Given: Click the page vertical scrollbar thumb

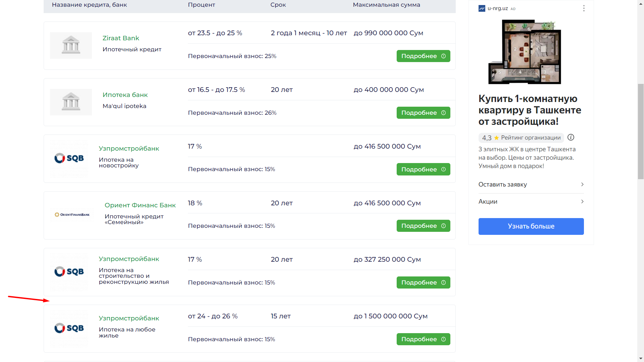Looking at the screenshot, I should [641, 131].
